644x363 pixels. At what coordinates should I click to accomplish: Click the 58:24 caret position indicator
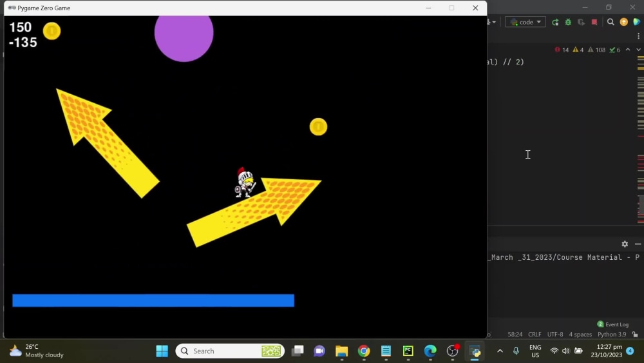[515, 334]
